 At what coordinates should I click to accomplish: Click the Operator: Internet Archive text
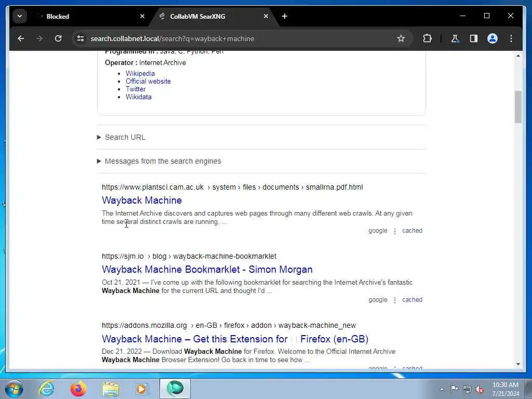145,63
